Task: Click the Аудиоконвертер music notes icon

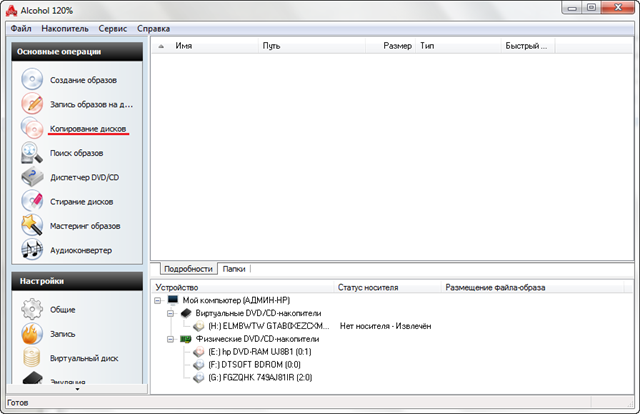Action: coord(32,249)
